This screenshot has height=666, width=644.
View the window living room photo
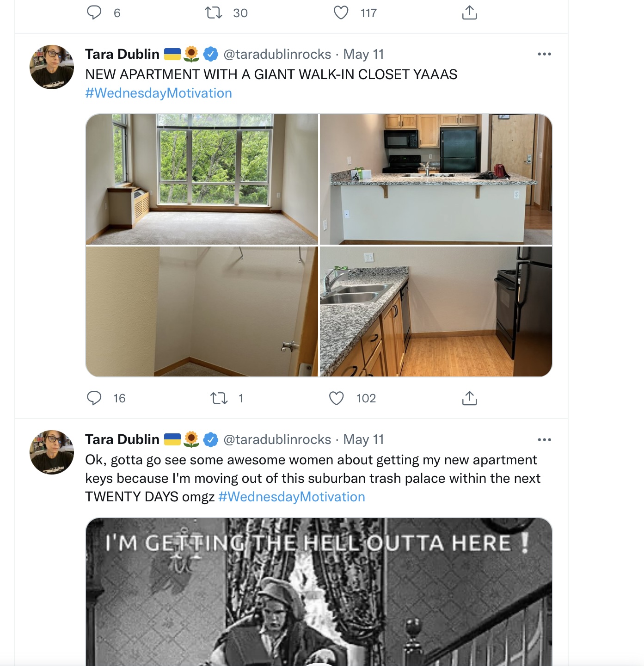pyautogui.click(x=202, y=179)
